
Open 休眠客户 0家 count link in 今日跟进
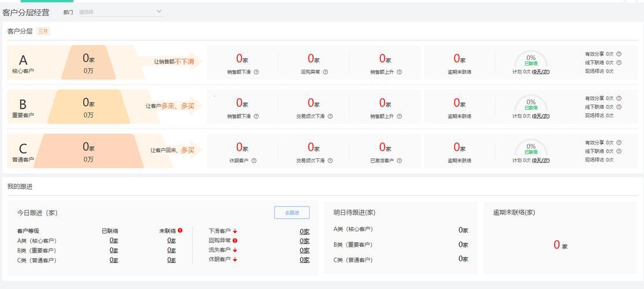tap(304, 260)
